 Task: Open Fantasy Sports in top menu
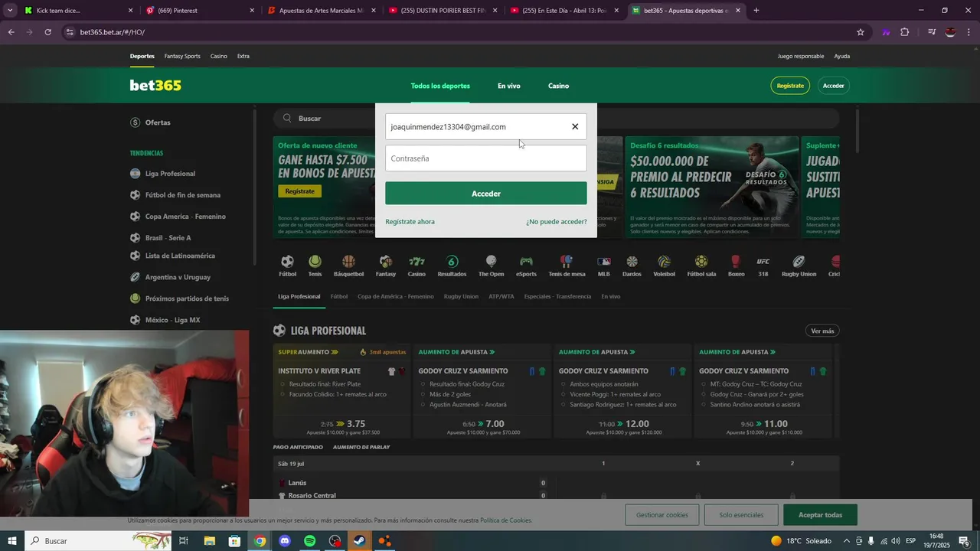tap(182, 56)
